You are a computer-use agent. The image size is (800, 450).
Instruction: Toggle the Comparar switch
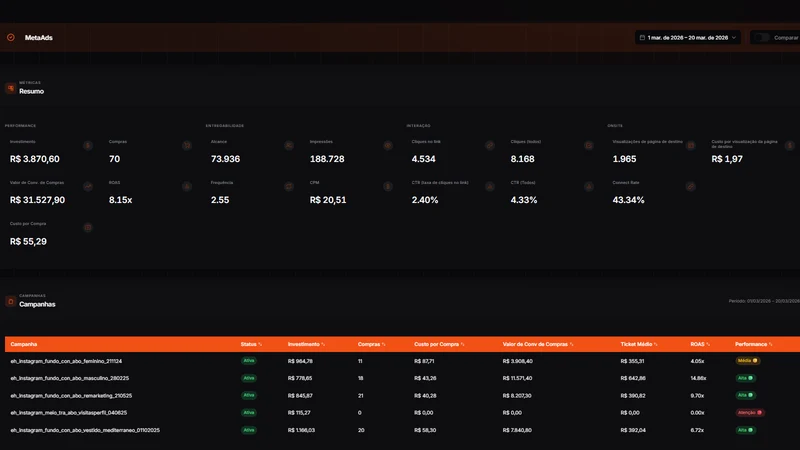click(761, 37)
